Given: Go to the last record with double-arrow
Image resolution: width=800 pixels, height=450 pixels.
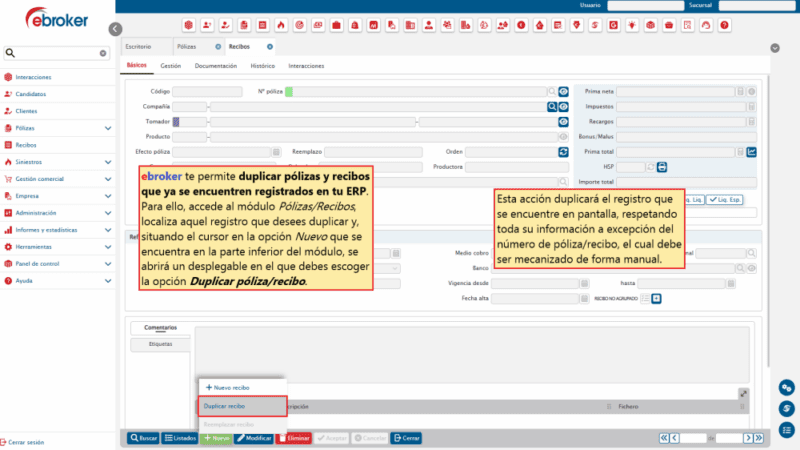Looking at the screenshot, I should click(759, 438).
